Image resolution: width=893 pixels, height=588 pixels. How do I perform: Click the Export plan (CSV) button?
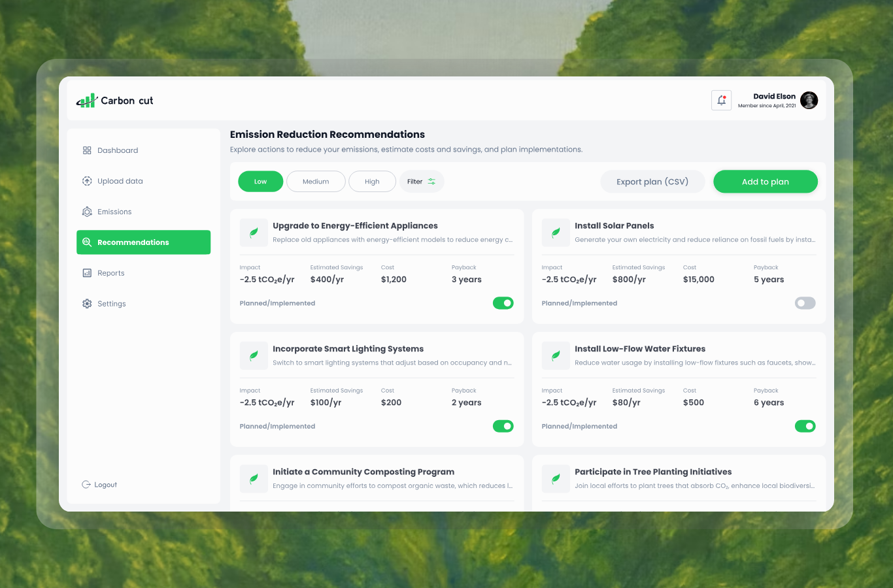[x=652, y=182]
